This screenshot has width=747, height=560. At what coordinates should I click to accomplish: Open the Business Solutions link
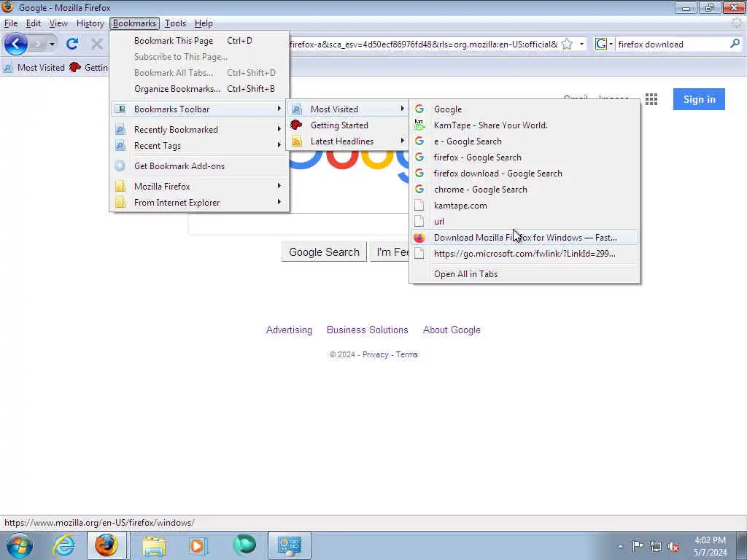(368, 330)
